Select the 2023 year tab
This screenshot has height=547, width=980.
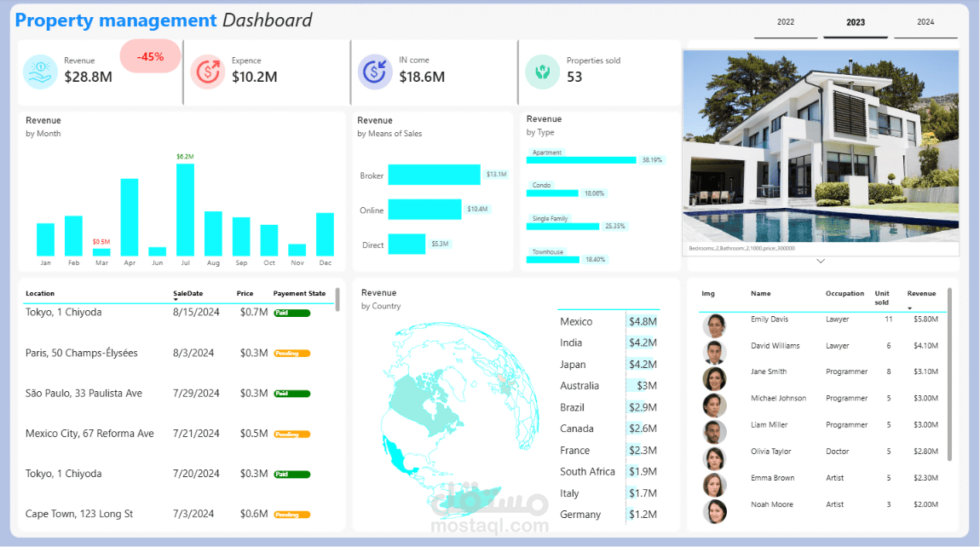click(856, 22)
